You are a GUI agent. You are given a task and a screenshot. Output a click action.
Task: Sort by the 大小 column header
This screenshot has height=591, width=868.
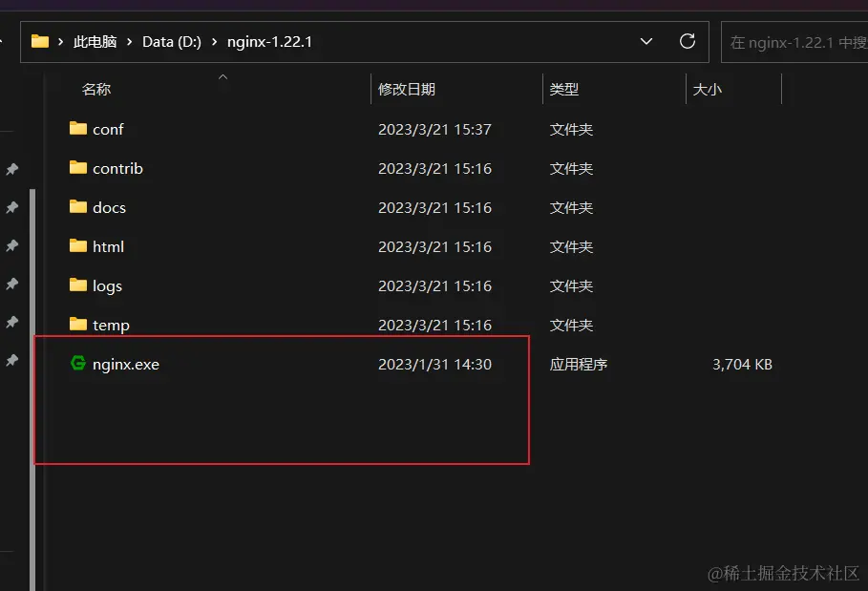pyautogui.click(x=707, y=89)
